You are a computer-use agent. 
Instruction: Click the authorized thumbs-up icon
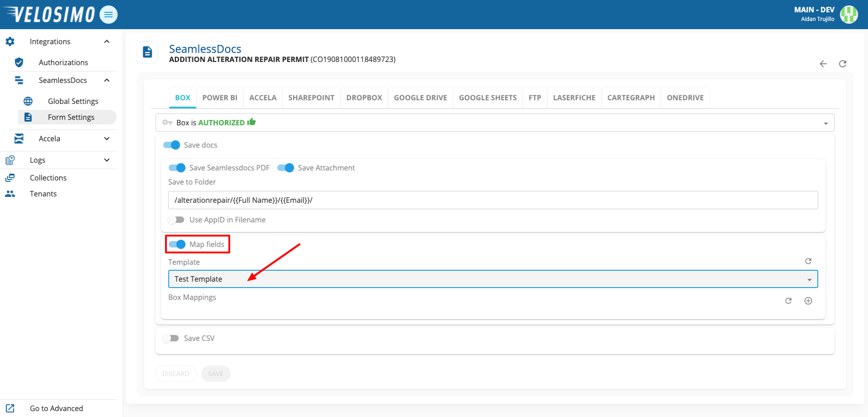[252, 122]
